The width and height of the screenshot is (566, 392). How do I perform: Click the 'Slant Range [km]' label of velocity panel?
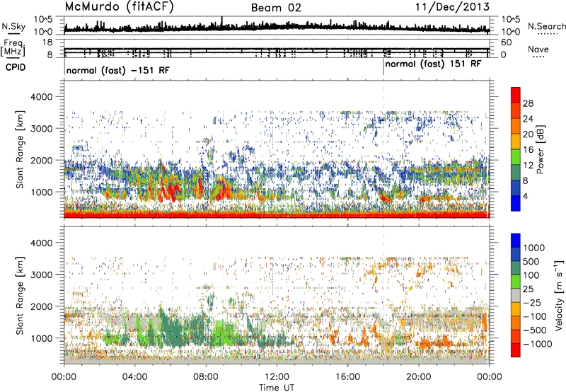click(20, 295)
